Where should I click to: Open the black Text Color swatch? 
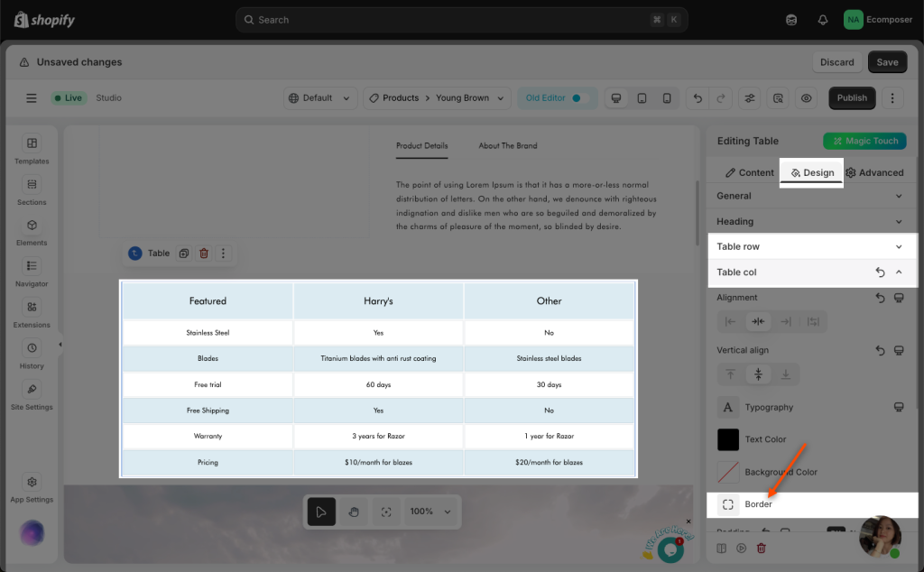[x=728, y=439]
